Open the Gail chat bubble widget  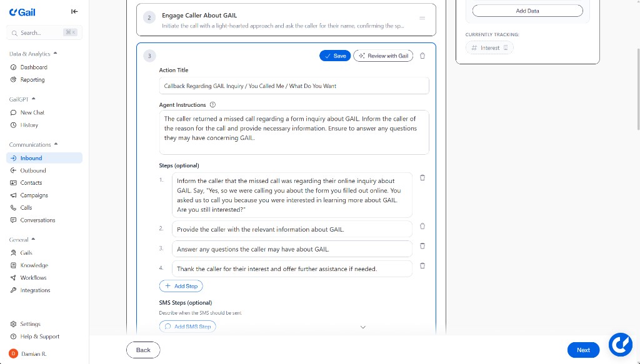coord(620,344)
